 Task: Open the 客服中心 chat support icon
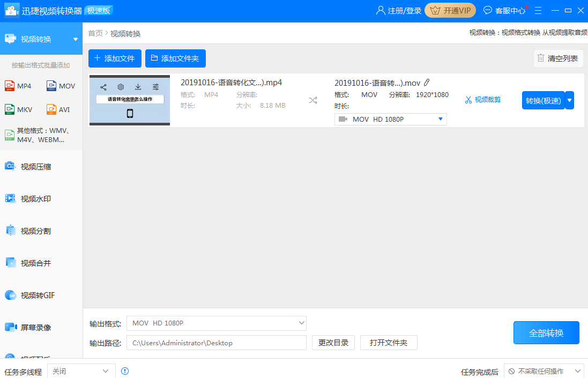(488, 10)
